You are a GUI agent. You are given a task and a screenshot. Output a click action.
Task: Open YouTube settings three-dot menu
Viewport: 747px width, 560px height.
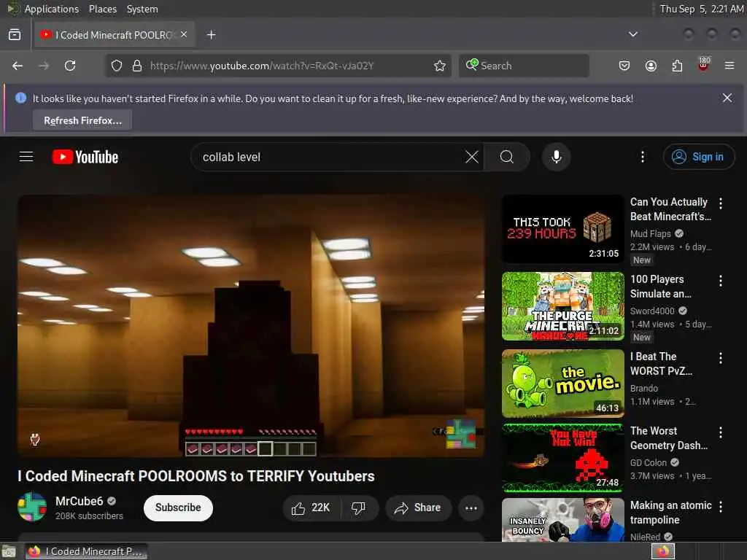(x=642, y=157)
